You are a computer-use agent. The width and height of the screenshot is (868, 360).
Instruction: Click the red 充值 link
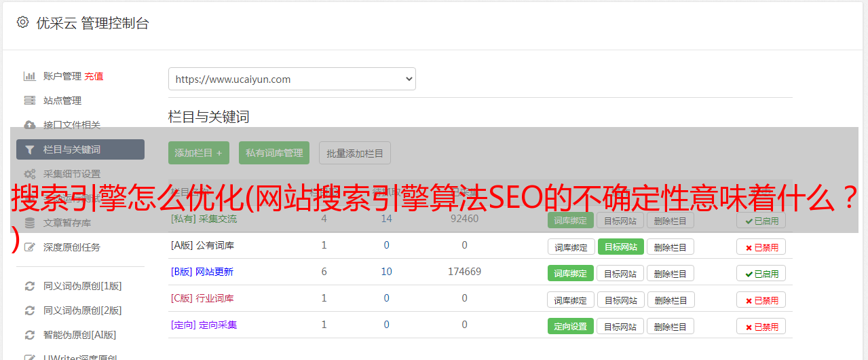(x=94, y=76)
